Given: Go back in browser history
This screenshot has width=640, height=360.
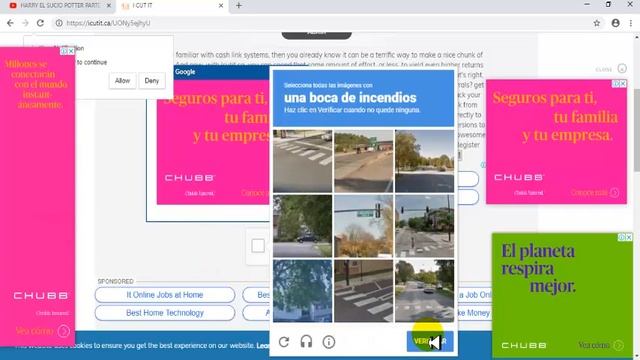Looking at the screenshot, I should [10, 23].
